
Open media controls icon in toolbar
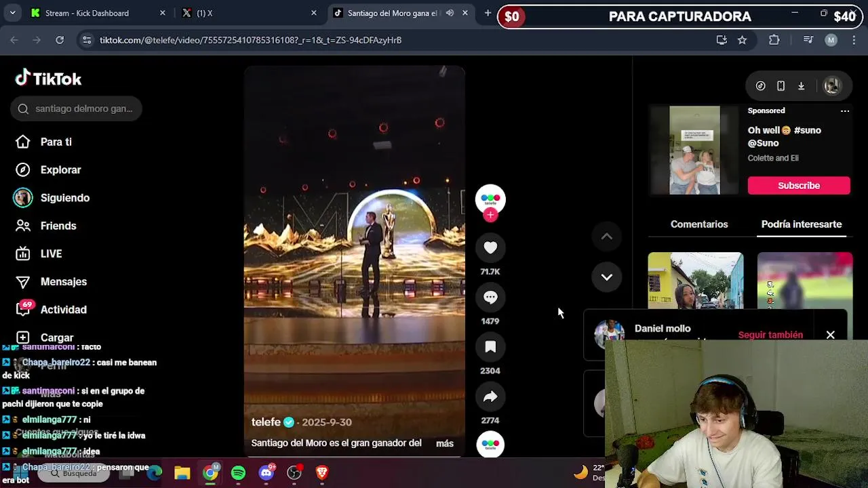point(808,40)
